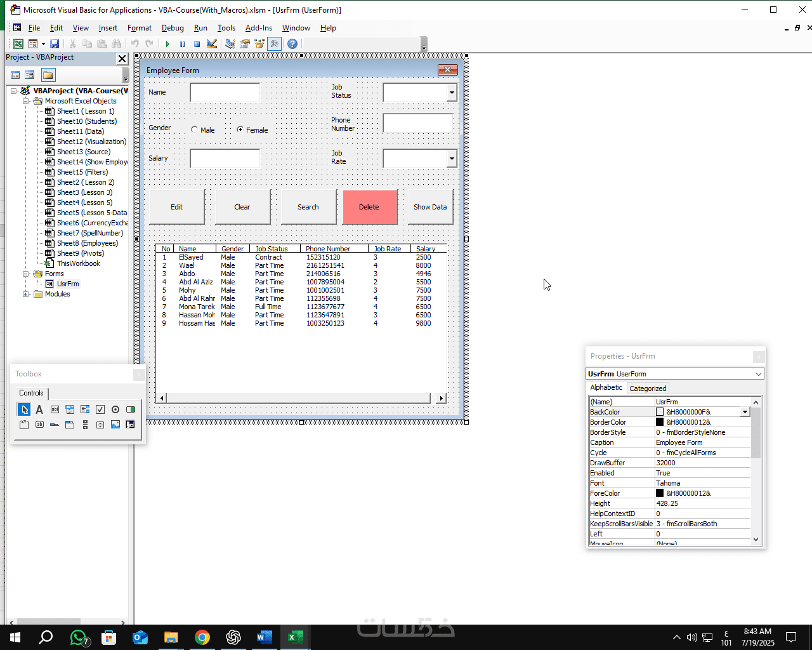812x650 pixels.
Task: Click View Object icon in Project panel
Action: (x=29, y=75)
